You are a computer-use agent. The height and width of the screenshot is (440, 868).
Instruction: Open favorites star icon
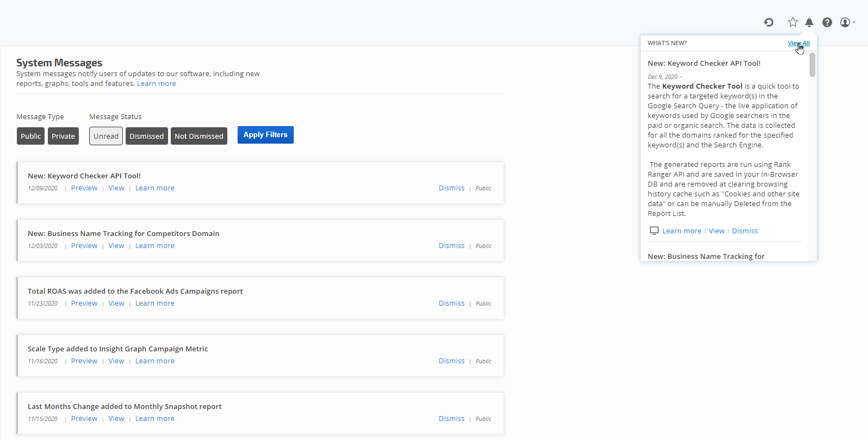792,22
